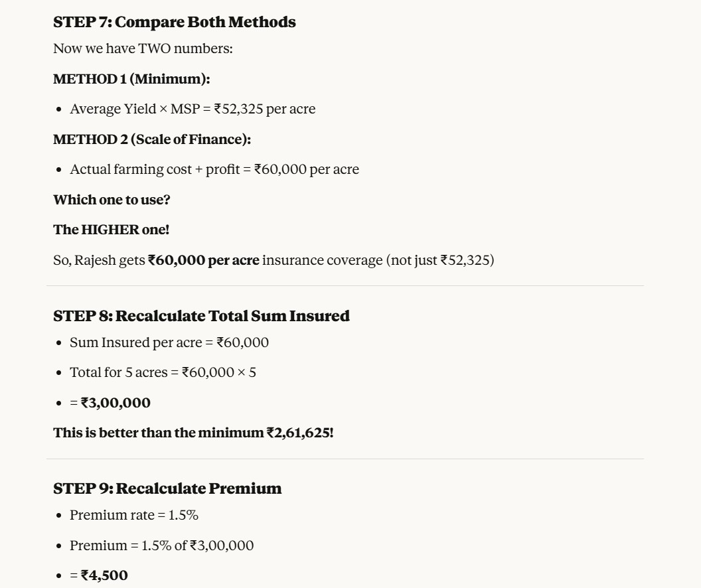Screen dimensions: 701x588
Task: Click the "Actual farming cost + profit" bullet
Action: click(x=214, y=169)
